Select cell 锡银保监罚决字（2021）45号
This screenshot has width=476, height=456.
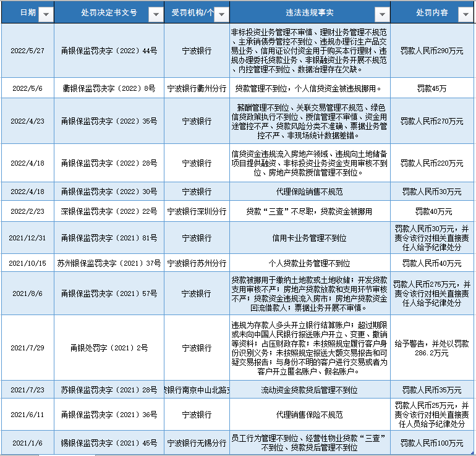point(109,443)
